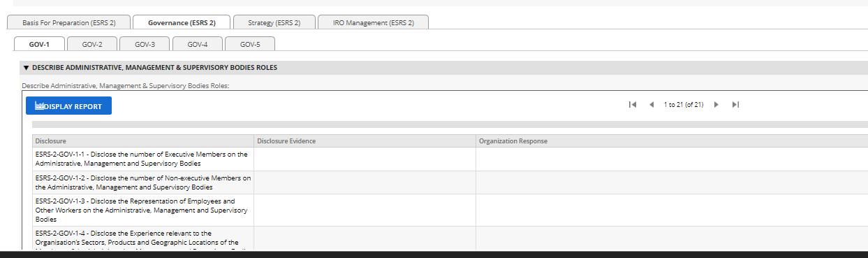Click Organization Response cell for ESRS-2-GOV-1-1
868x258 pixels.
[672, 159]
